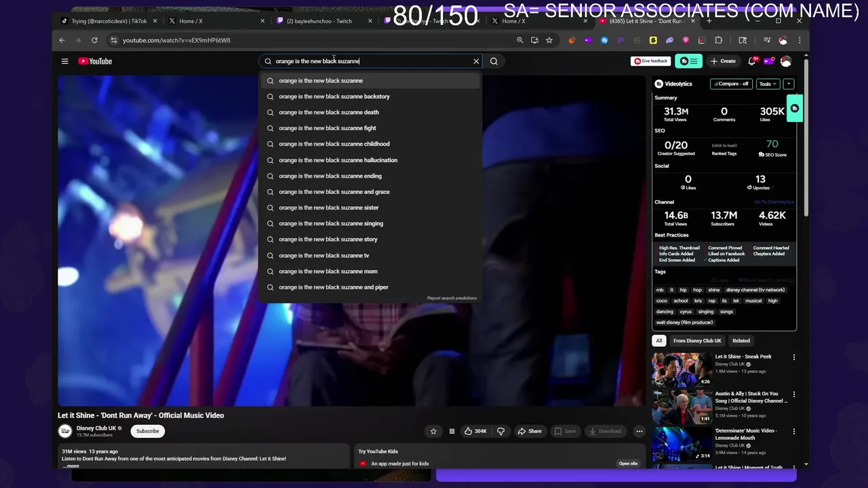Subscribe to Disney Club UK

(147, 431)
